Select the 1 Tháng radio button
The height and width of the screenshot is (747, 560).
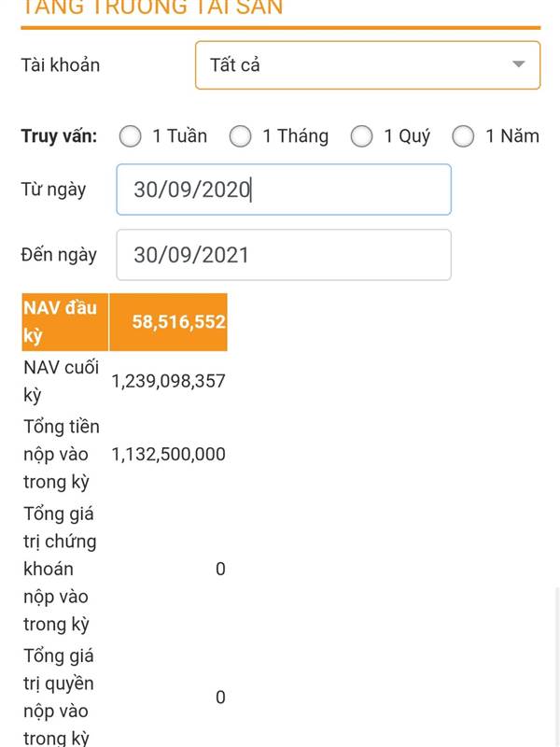point(241,136)
